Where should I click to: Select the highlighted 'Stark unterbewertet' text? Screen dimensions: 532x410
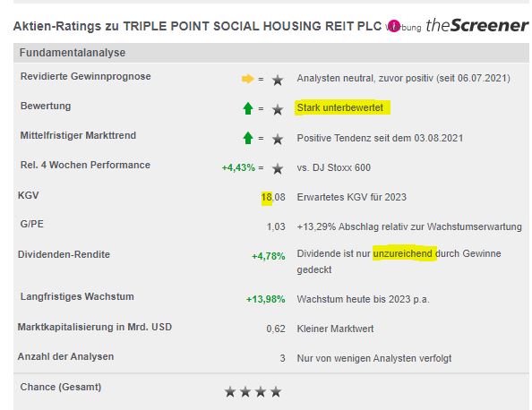(340, 107)
